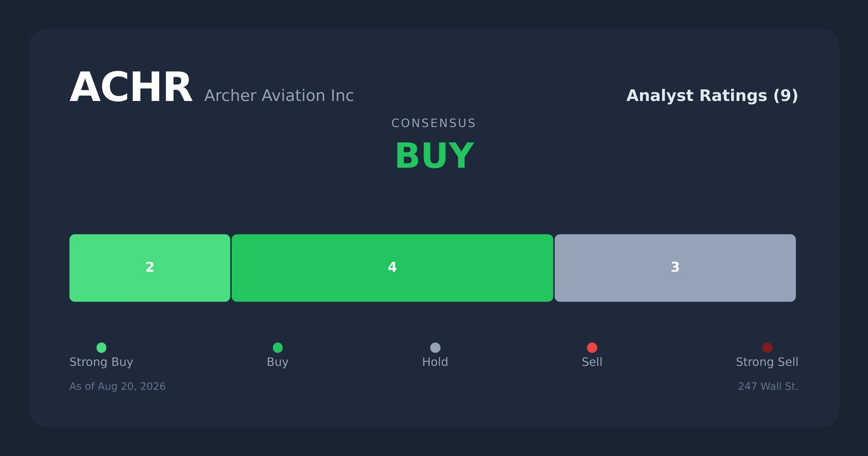
Task: Click the gray Hold legend dot
Action: (435, 347)
